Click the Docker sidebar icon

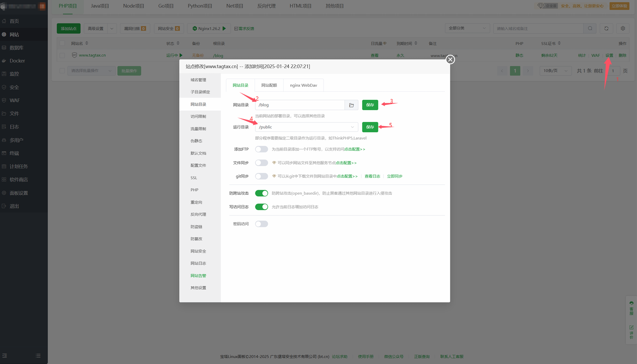coord(4,61)
